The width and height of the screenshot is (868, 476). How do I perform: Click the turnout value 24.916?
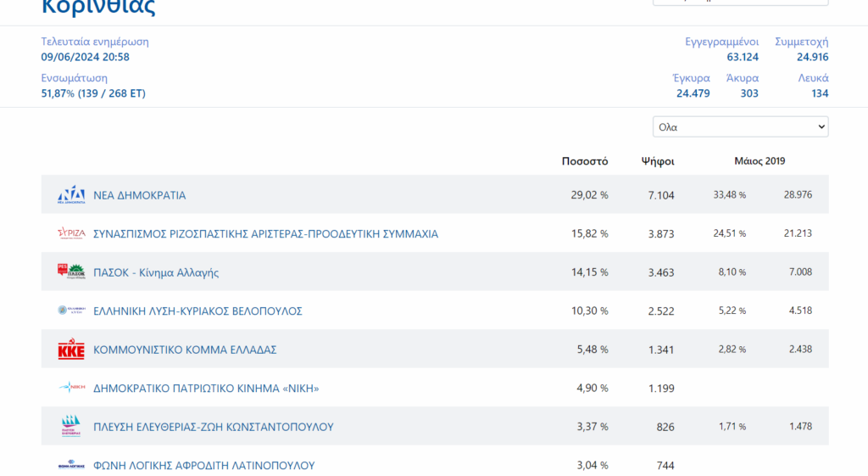pos(813,57)
